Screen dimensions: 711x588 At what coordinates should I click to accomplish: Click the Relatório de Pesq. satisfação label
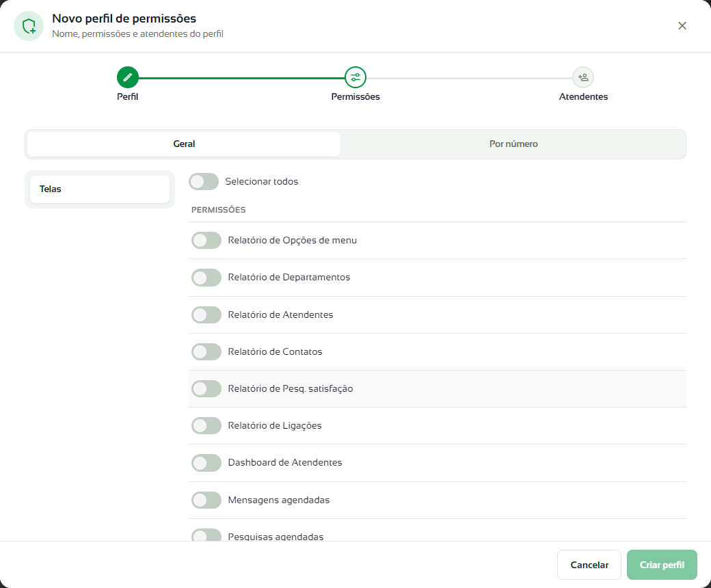pos(291,388)
